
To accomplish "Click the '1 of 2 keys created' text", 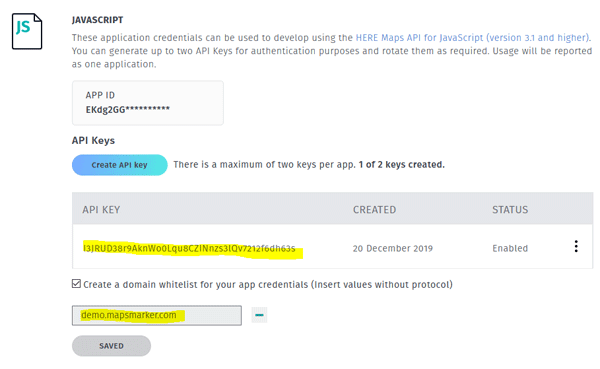I will point(401,165).
